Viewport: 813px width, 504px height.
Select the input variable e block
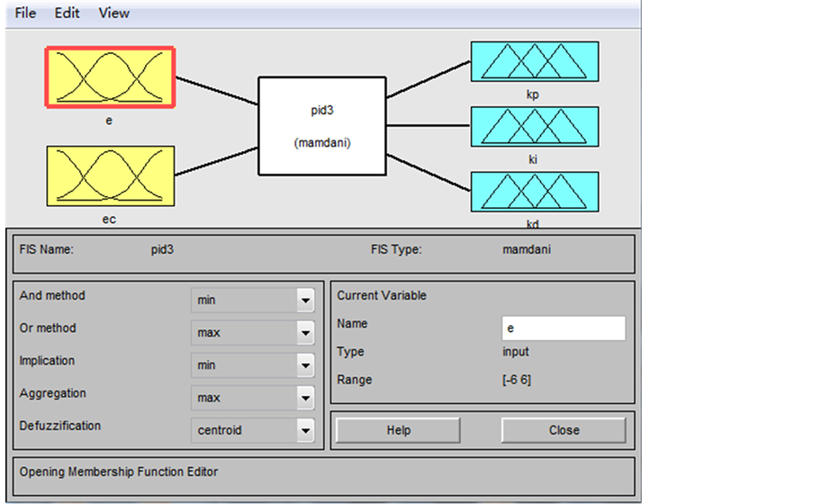coord(110,77)
